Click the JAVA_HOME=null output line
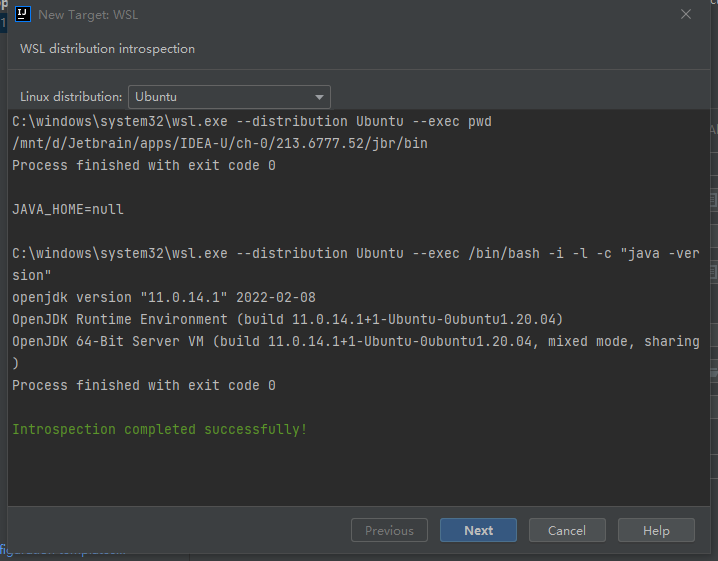This screenshot has width=718, height=561. pyautogui.click(x=68, y=210)
